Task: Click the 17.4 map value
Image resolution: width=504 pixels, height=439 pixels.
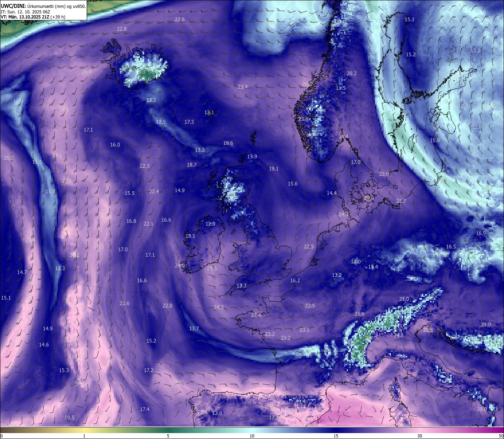Action: 145,409
